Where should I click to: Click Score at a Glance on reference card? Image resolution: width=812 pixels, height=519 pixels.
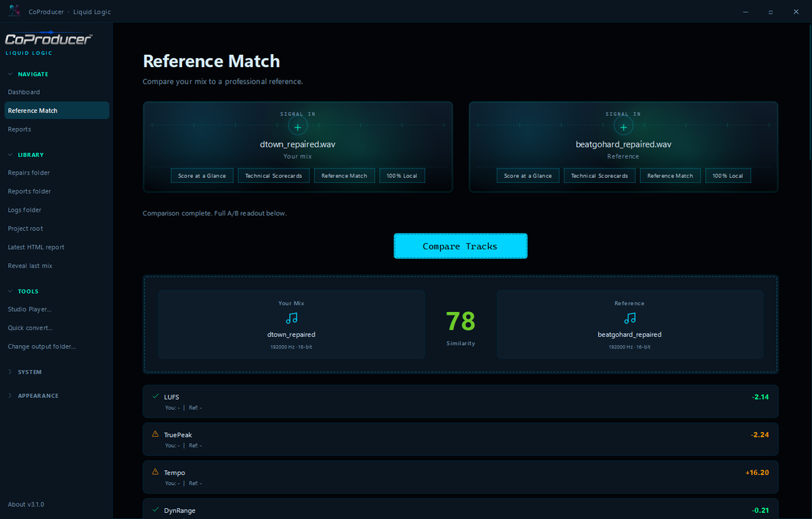(528, 176)
